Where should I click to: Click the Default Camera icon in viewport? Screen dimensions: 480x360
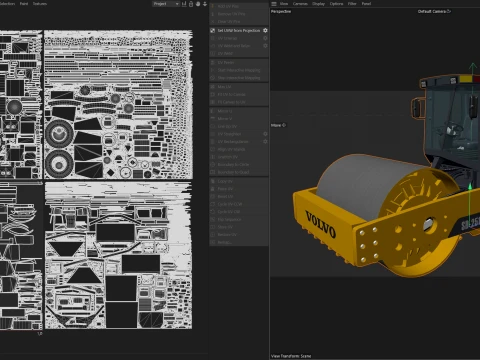coord(449,11)
